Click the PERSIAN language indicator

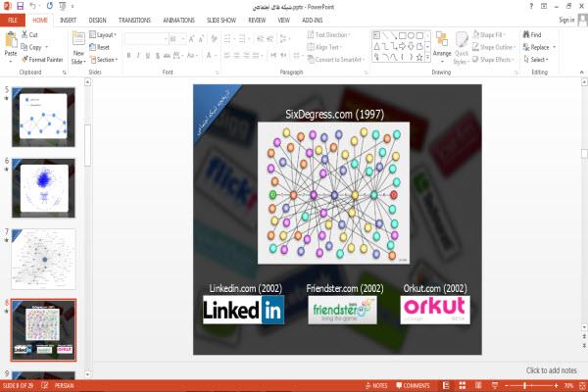[64, 385]
